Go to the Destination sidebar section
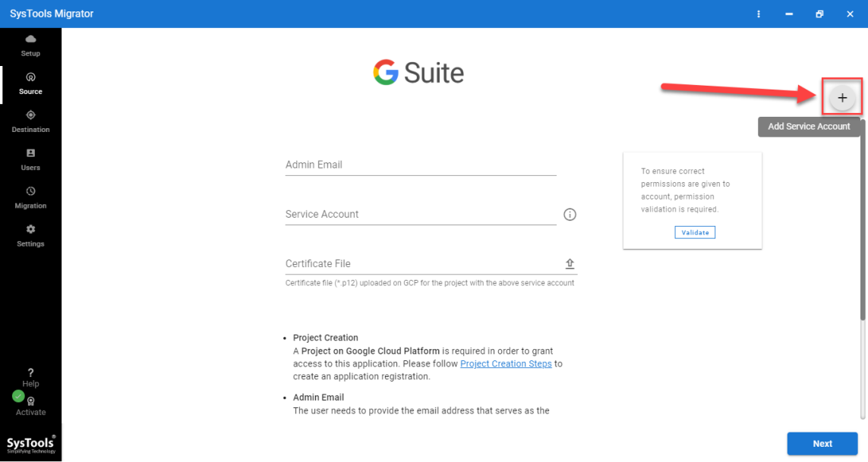Screen dimensions: 868x462 click(x=30, y=122)
